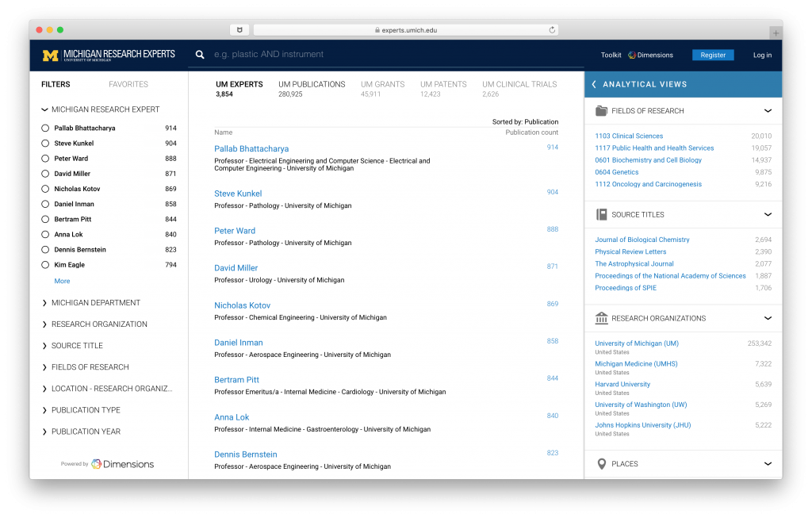Expand the Publication Type filter
Viewport: 812px width, 518px height.
click(x=44, y=410)
